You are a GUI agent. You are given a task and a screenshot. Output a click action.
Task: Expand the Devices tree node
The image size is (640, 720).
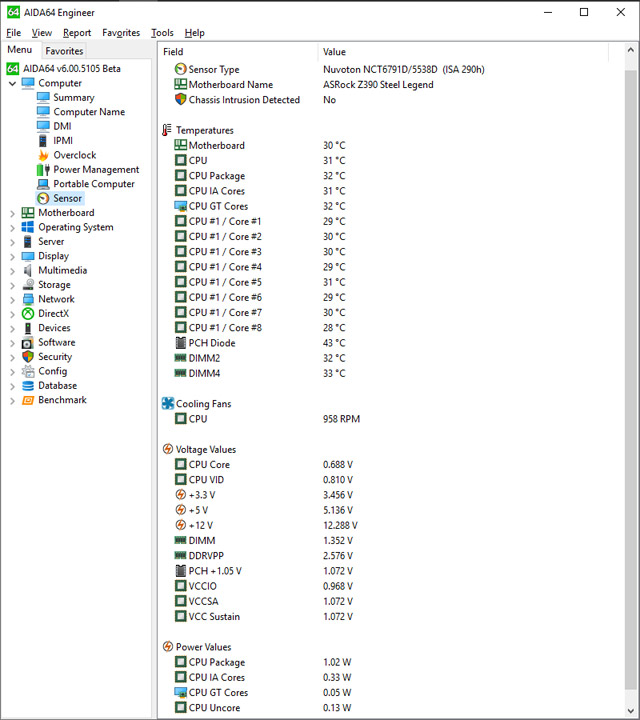pos(12,328)
